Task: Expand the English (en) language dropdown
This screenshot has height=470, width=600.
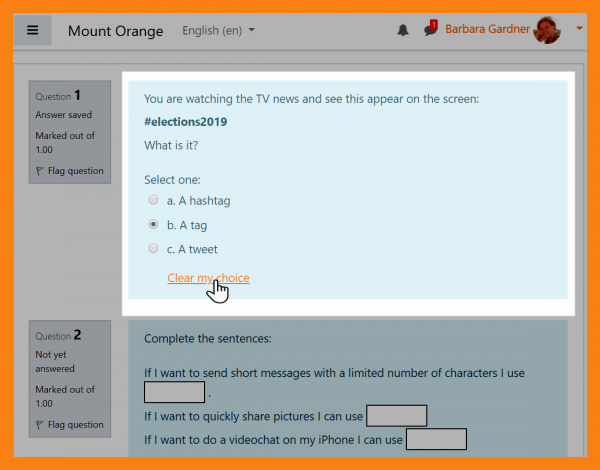Action: point(218,30)
